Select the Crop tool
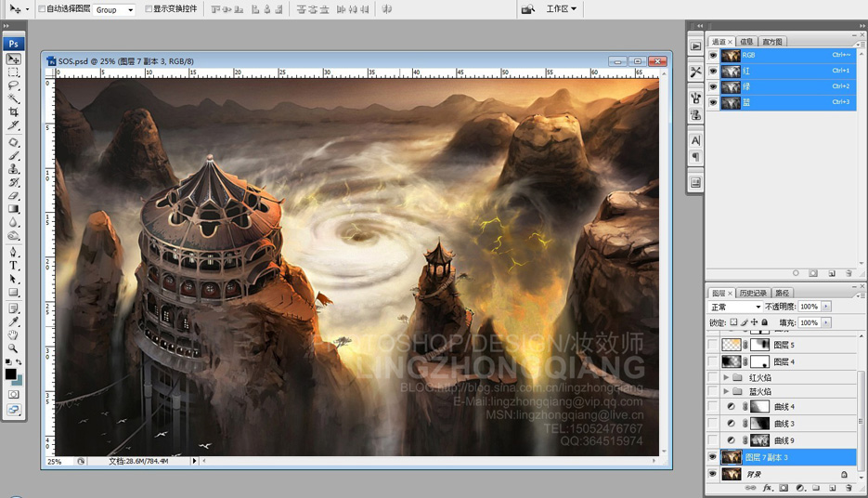This screenshot has width=868, height=498. pyautogui.click(x=13, y=111)
